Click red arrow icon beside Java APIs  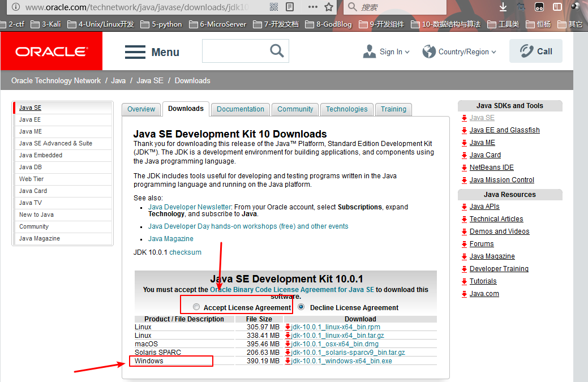464,207
